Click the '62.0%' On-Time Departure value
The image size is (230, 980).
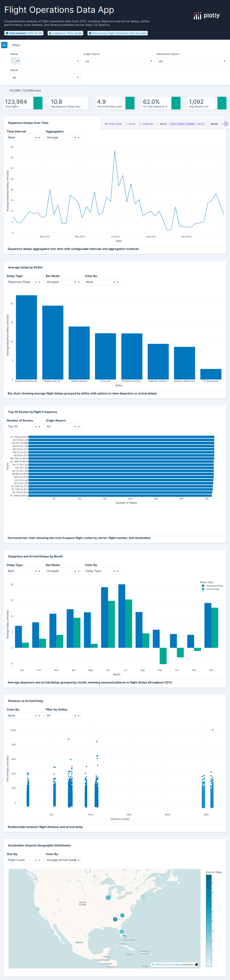click(151, 102)
